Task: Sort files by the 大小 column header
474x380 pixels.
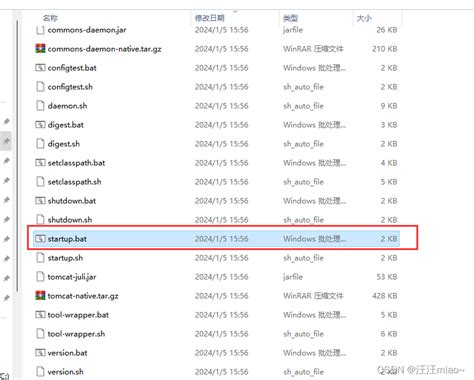Action: (364, 18)
